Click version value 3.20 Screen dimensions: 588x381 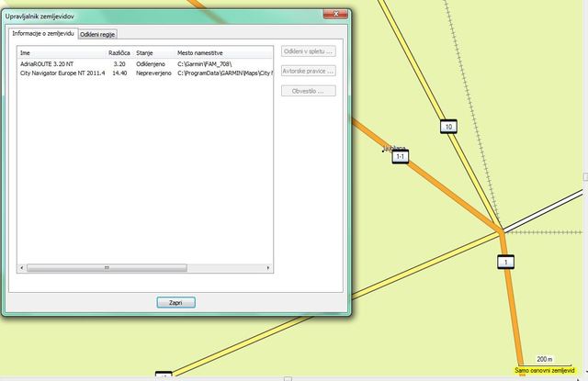(119, 64)
